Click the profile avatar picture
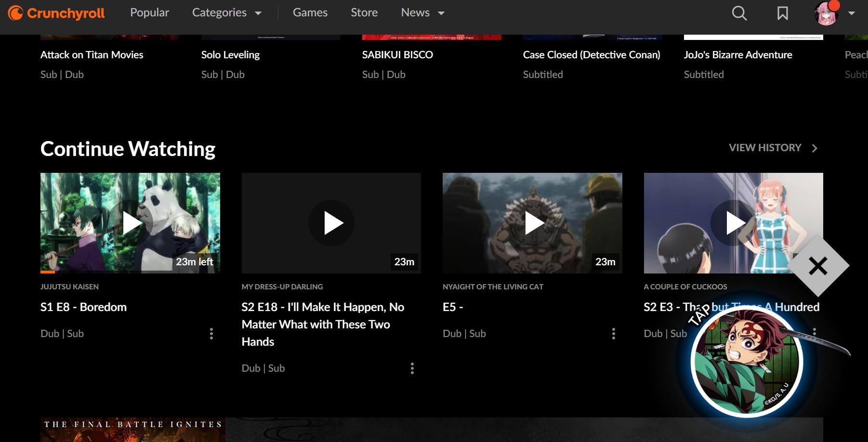This screenshot has width=868, height=442. point(826,13)
